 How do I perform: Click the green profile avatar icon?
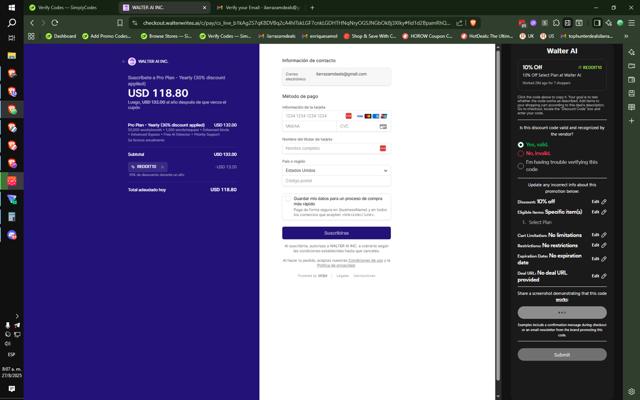pos(620,23)
